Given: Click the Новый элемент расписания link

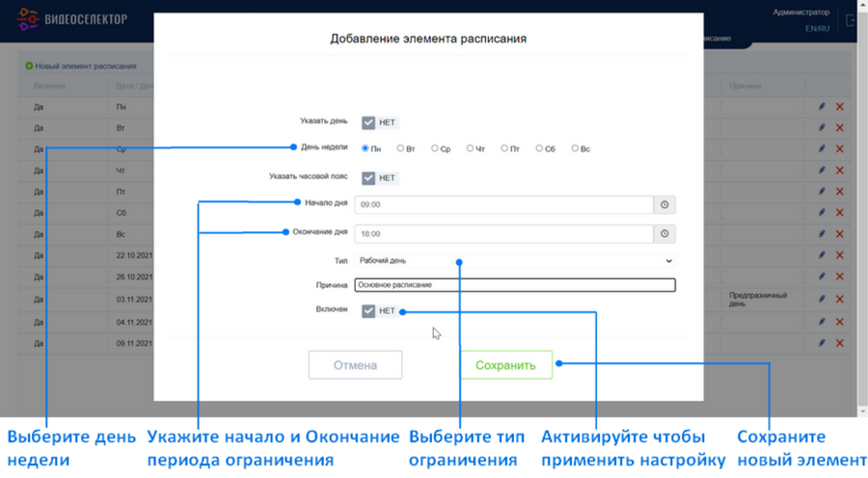Looking at the screenshot, I should coord(85,66).
